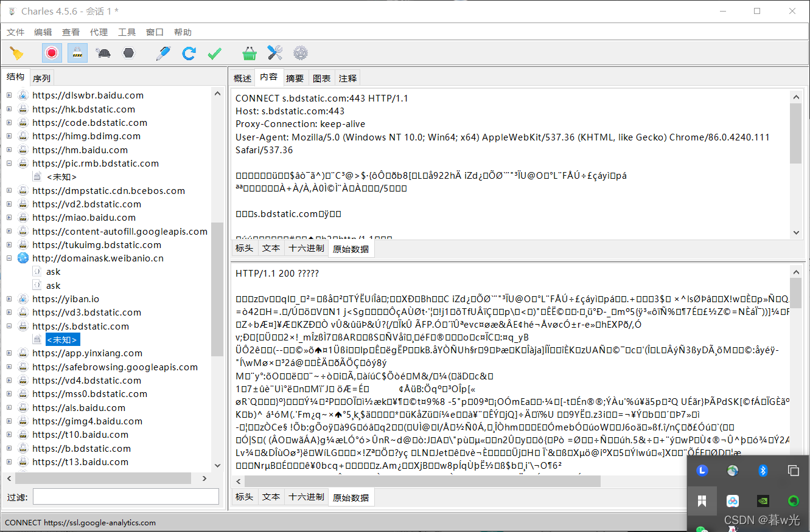Select https://himg.bdimg.com host

pyautogui.click(x=86, y=136)
